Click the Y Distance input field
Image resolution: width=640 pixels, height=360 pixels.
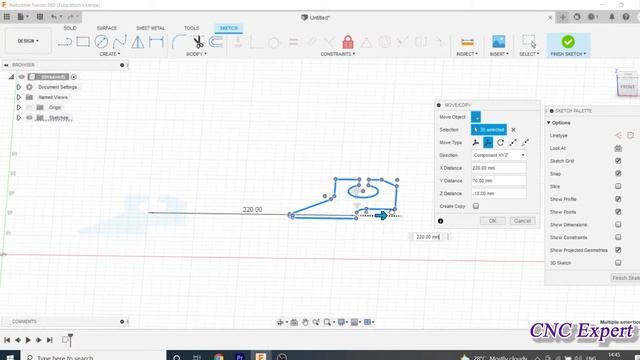[499, 180]
